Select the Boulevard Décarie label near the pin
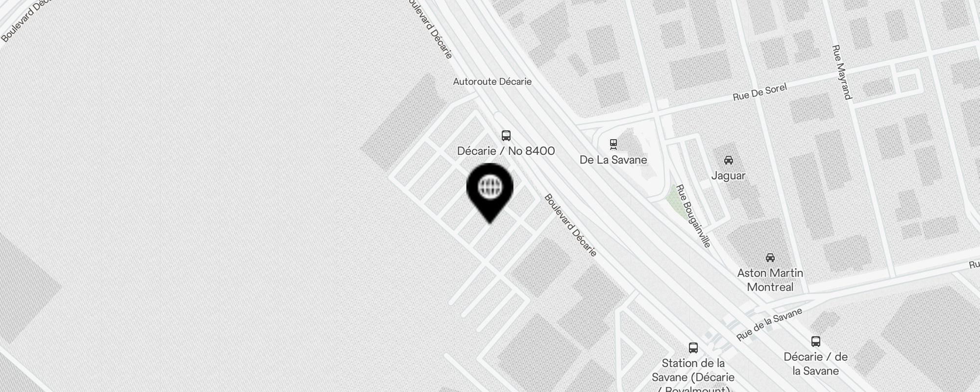This screenshot has height=392, width=980. [570, 225]
